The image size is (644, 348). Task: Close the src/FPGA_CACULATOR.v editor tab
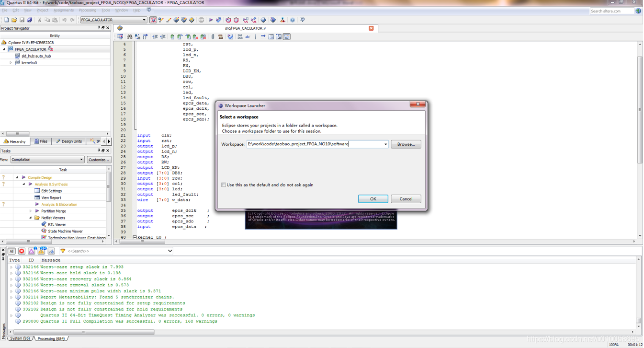coord(371,28)
